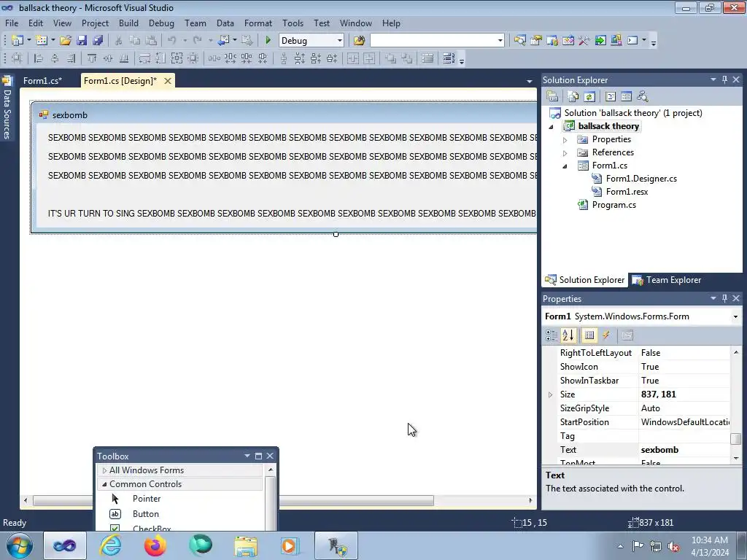Click the Navigate Backward toolbar icon
The image size is (747, 560).
click(x=223, y=41)
